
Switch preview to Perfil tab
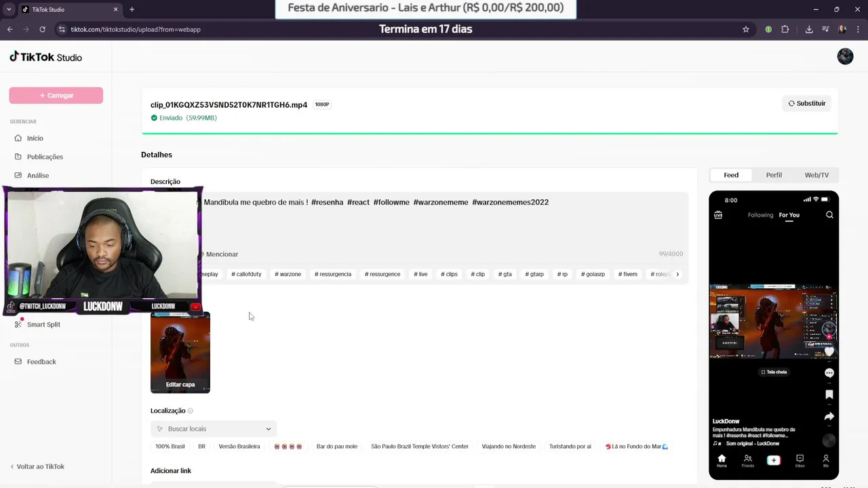tap(774, 175)
